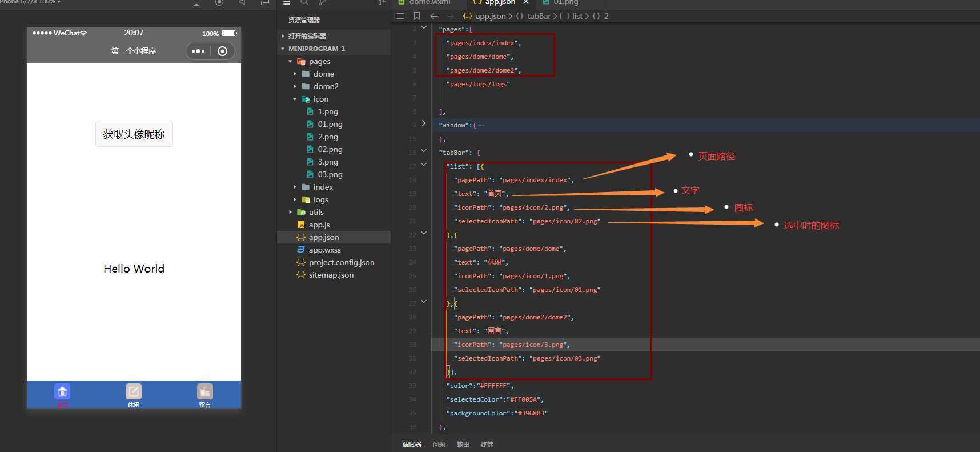Viewport: 980px width, 452px height.
Task: Close the app.json editor tab
Action: point(526,2)
